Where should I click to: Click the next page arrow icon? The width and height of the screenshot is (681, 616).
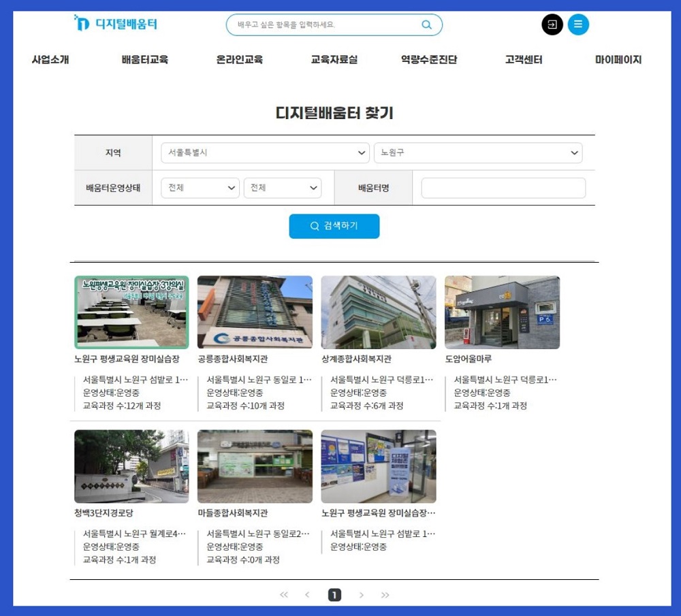click(361, 595)
